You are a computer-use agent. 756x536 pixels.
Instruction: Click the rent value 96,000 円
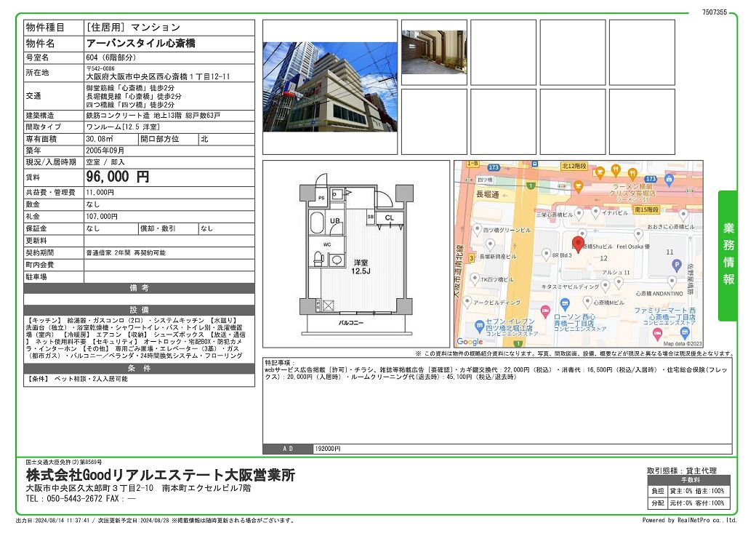[x=118, y=177]
